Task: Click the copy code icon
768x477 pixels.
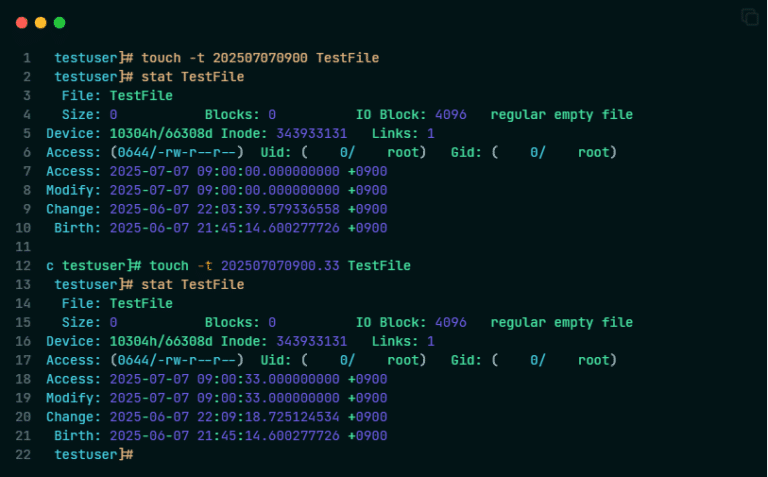Action: click(x=750, y=17)
